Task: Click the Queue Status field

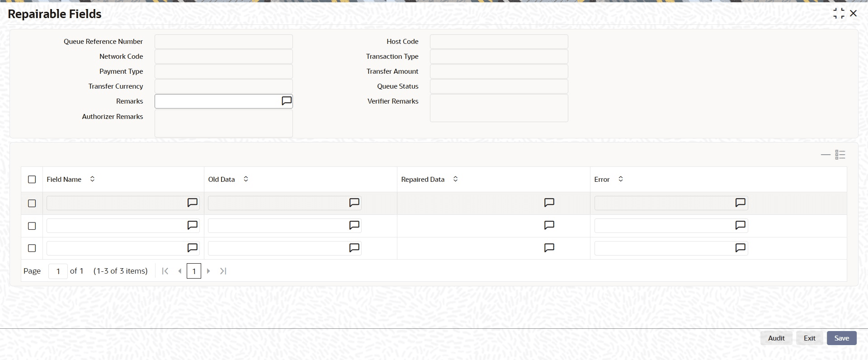Action: [499, 86]
